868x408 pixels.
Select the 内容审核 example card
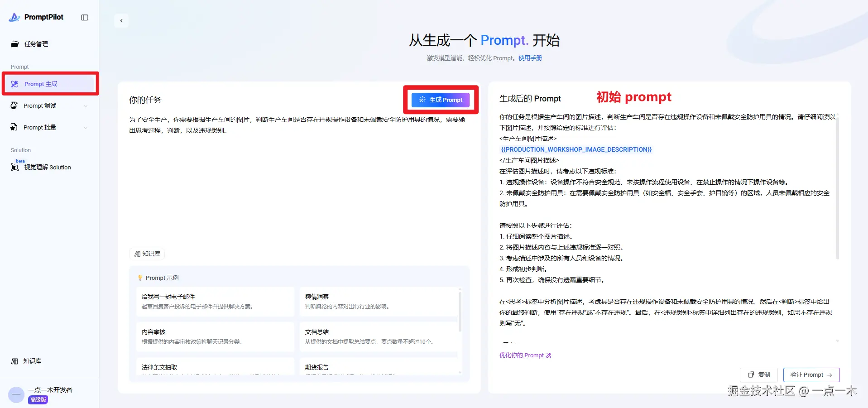pos(215,336)
